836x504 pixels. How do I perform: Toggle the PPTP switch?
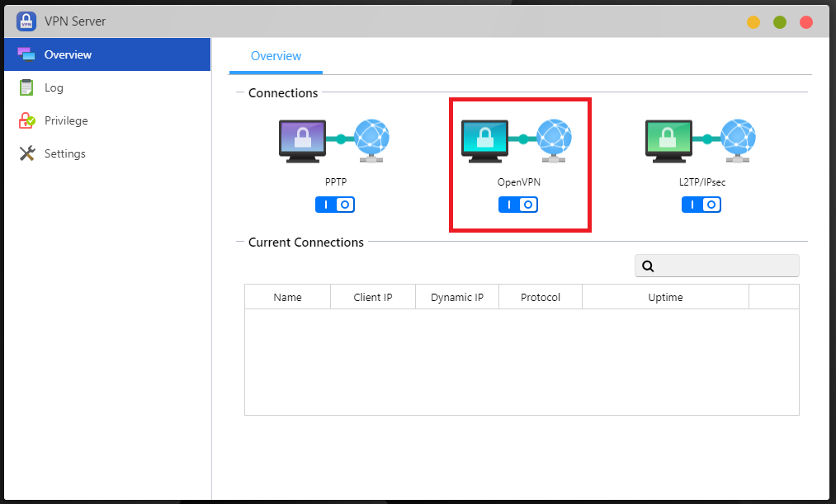[335, 205]
